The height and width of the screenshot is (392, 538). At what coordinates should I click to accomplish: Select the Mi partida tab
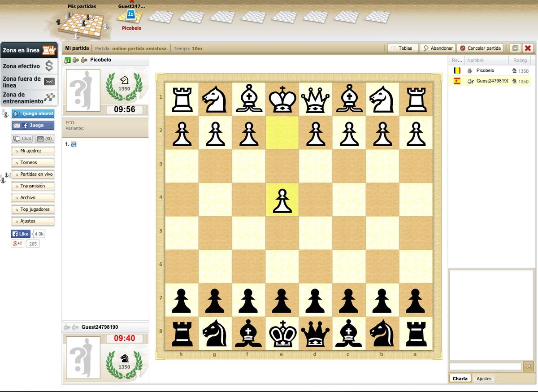coord(77,48)
